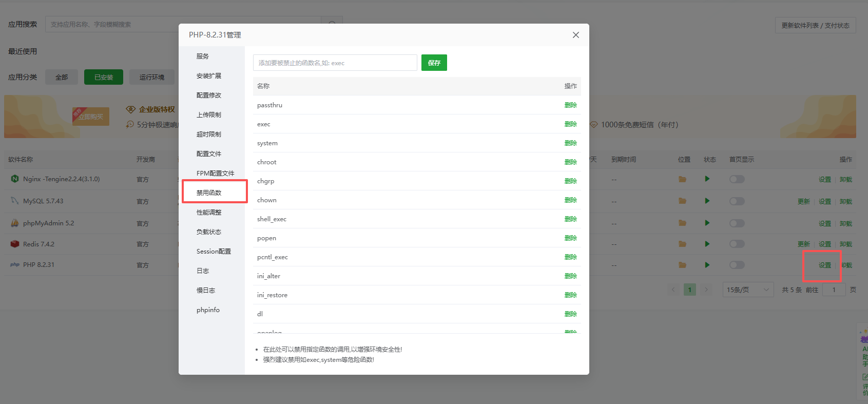
Task: Click the phpMyAdmin 5.2 software icon
Action: [x=15, y=223]
